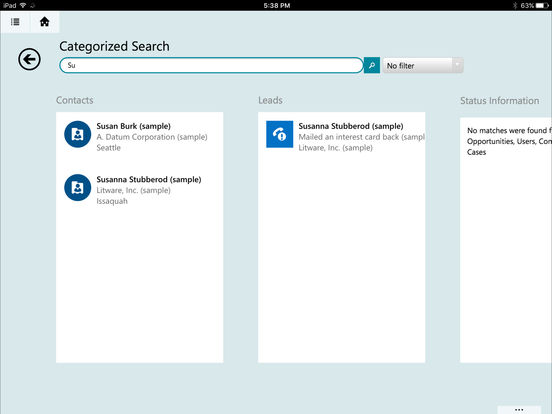This screenshot has width=552, height=414.
Task: Select the A. Datum Corporation text
Action: tap(152, 137)
